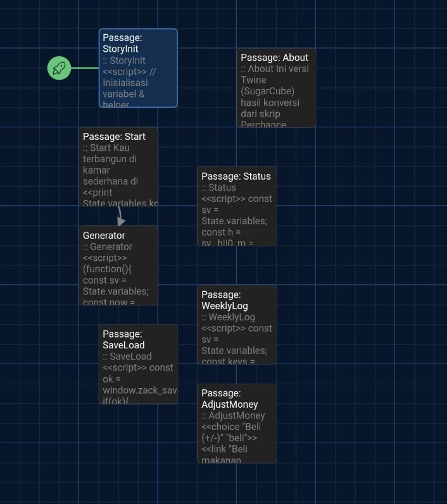Screen dimensions: 447x504
Task: Click the "Passage: AdjustMoney" title text
Action: click(x=229, y=398)
